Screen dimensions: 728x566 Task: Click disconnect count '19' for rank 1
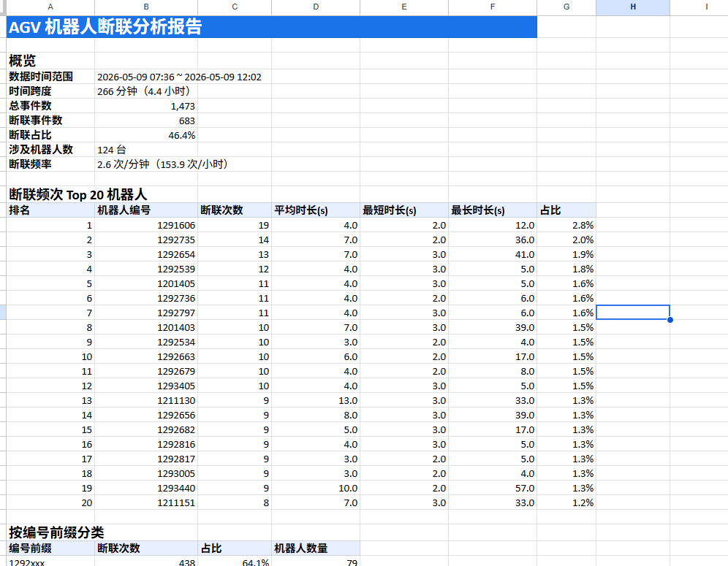(235, 225)
